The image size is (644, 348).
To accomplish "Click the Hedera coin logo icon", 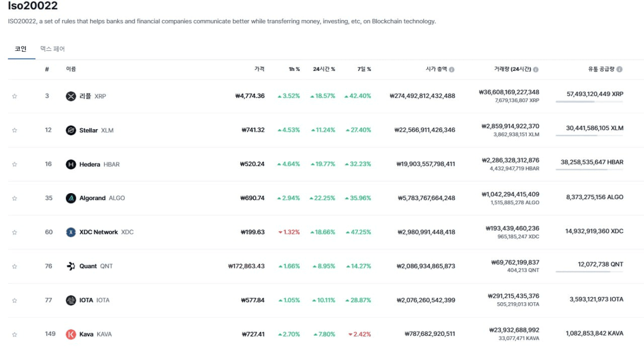I will 71,164.
